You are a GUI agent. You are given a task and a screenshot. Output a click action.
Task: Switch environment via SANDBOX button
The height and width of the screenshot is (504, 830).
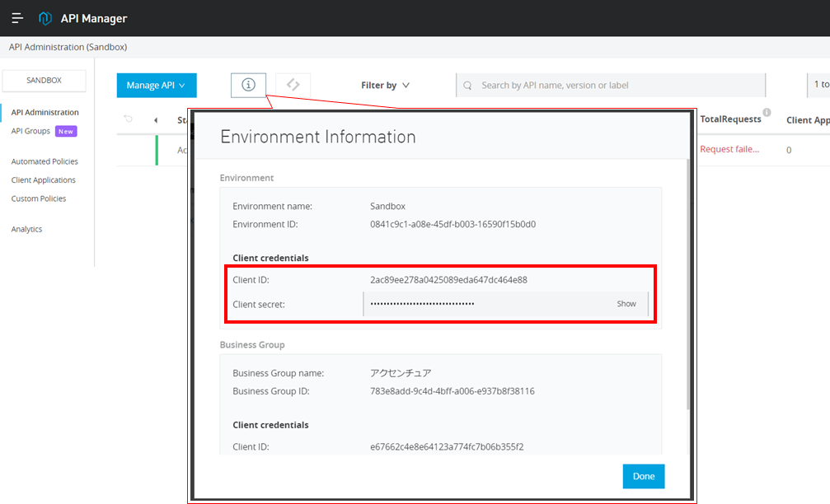45,81
